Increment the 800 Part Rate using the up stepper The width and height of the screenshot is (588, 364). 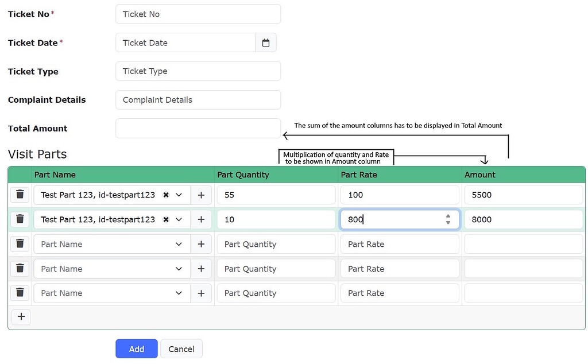(448, 216)
